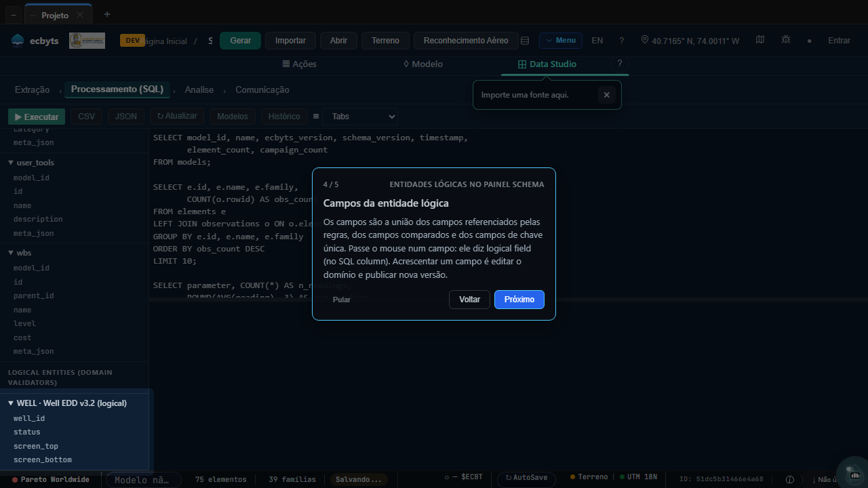Select parent_id column under wbs
868x488 pixels.
click(x=33, y=296)
